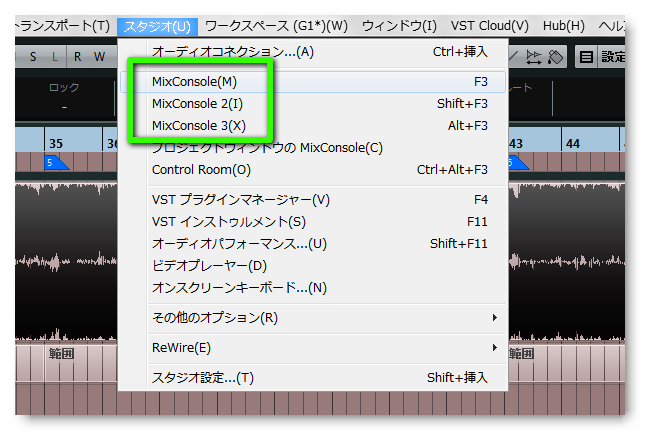Expand その他のオプション(R) submenu

pyautogui.click(x=313, y=318)
